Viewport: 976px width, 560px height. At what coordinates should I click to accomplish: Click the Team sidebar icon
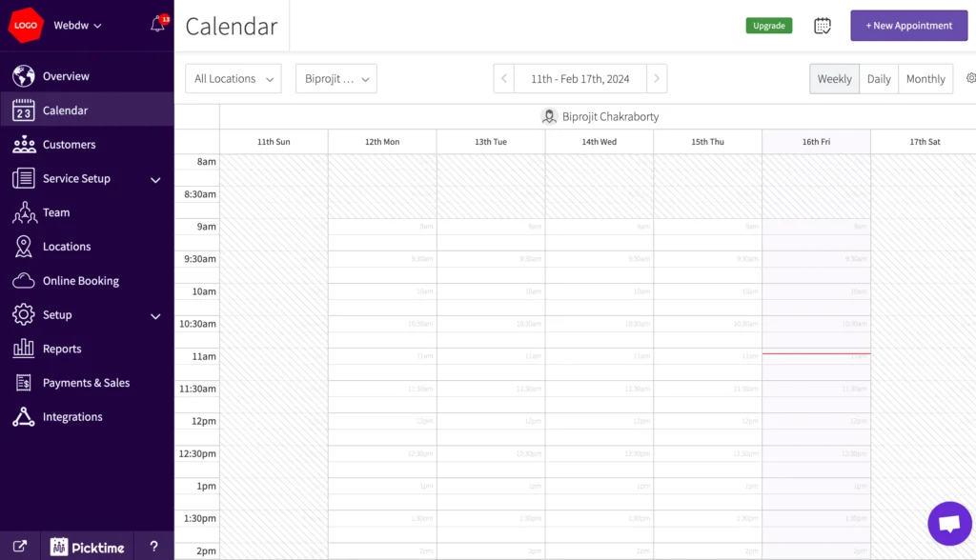coord(24,211)
